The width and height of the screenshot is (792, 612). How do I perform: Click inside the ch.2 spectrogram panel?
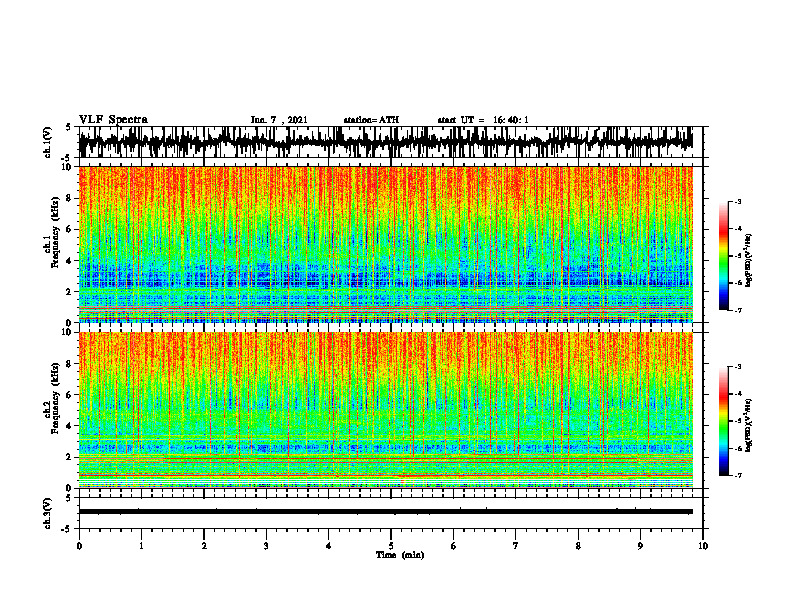click(386, 410)
